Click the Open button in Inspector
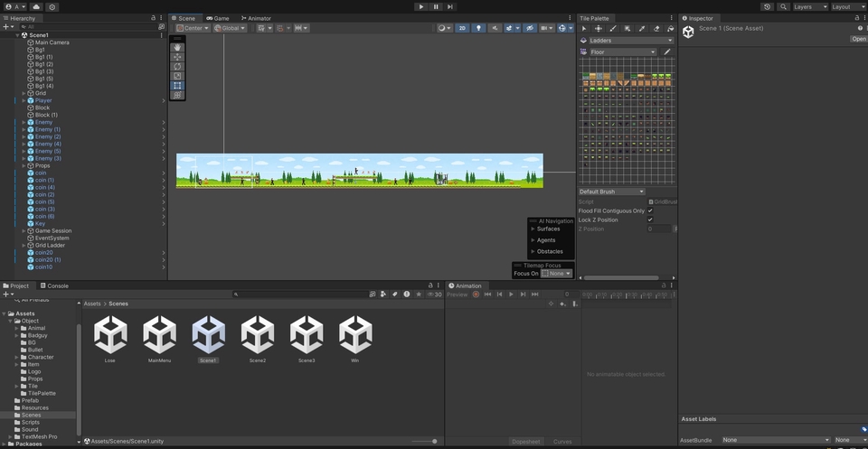Screen dimensions: 868x449 858,39
